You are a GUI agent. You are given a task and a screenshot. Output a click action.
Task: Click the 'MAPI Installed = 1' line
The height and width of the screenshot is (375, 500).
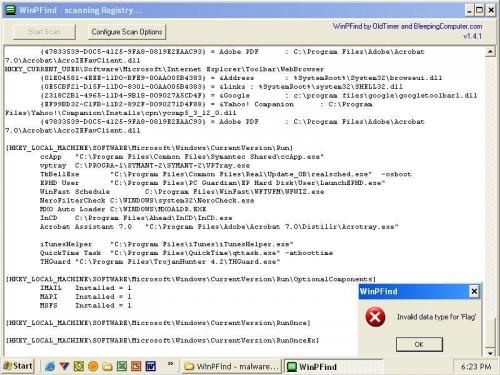point(86,296)
